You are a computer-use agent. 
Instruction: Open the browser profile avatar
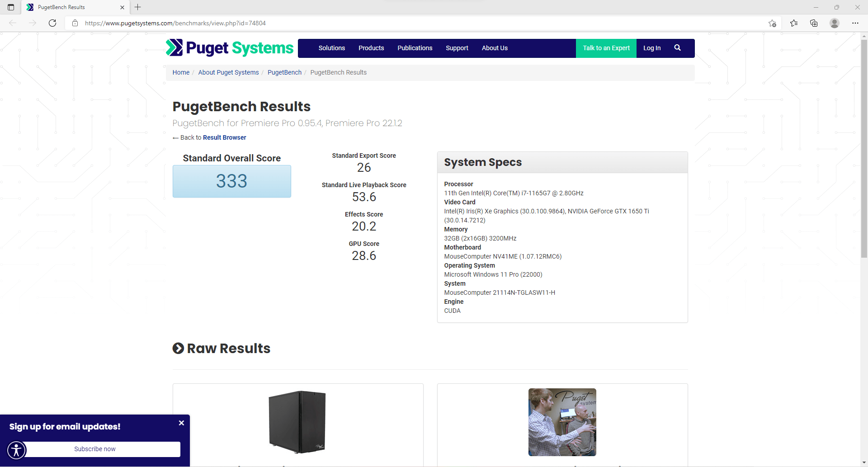coord(835,23)
